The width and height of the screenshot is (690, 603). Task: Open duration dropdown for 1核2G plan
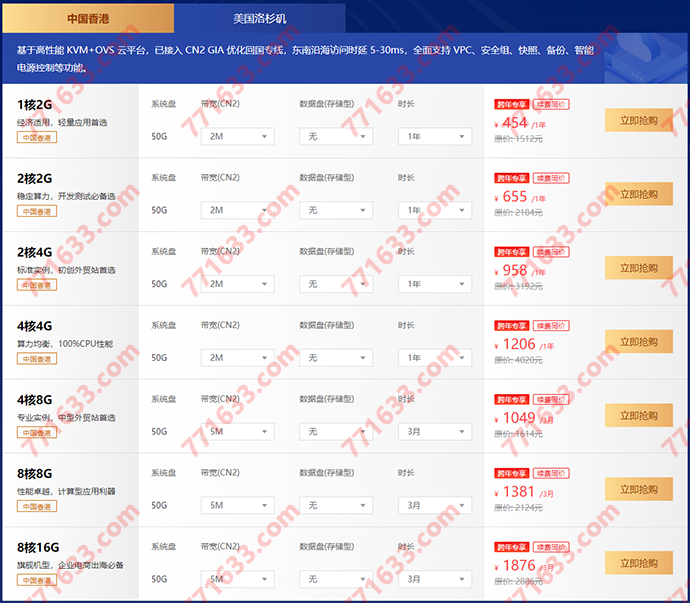tap(435, 136)
